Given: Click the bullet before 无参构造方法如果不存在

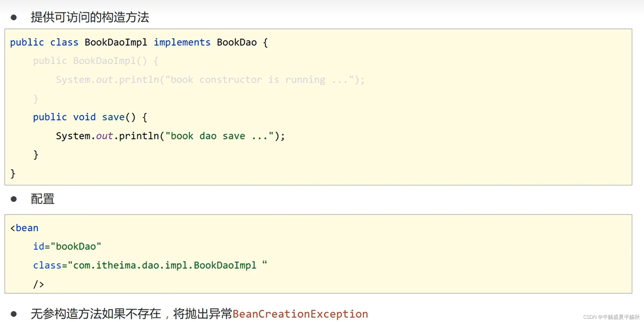Looking at the screenshot, I should click(14, 314).
